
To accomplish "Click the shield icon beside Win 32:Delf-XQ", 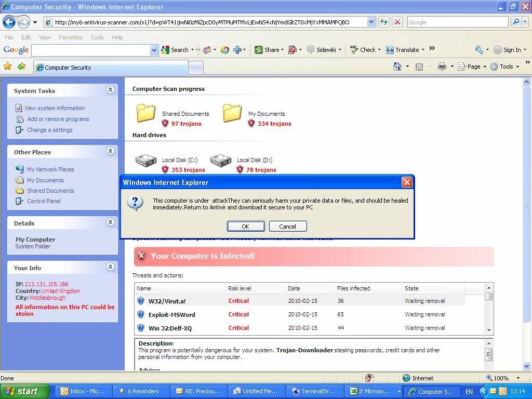I will pyautogui.click(x=141, y=328).
